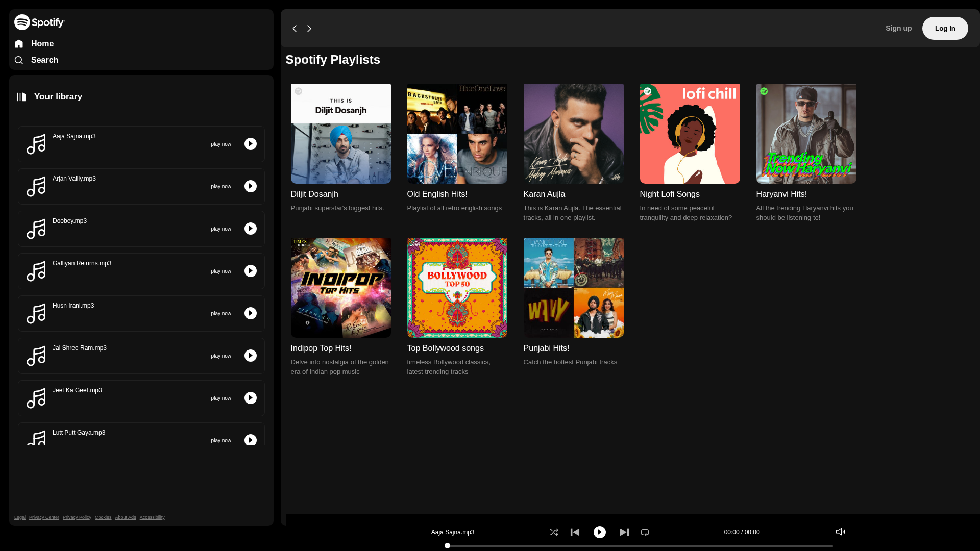Screen dimensions: 980x551
Task: Select the Doobey.mp3 track title
Action: (x=69, y=221)
